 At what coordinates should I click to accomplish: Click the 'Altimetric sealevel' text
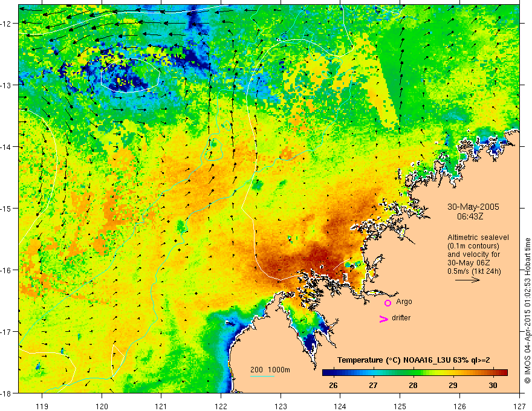(x=478, y=238)
